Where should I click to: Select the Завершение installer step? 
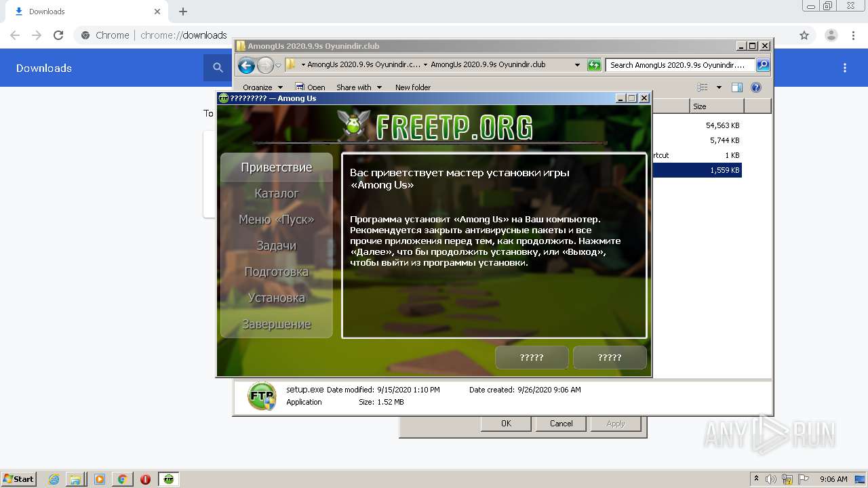point(277,324)
